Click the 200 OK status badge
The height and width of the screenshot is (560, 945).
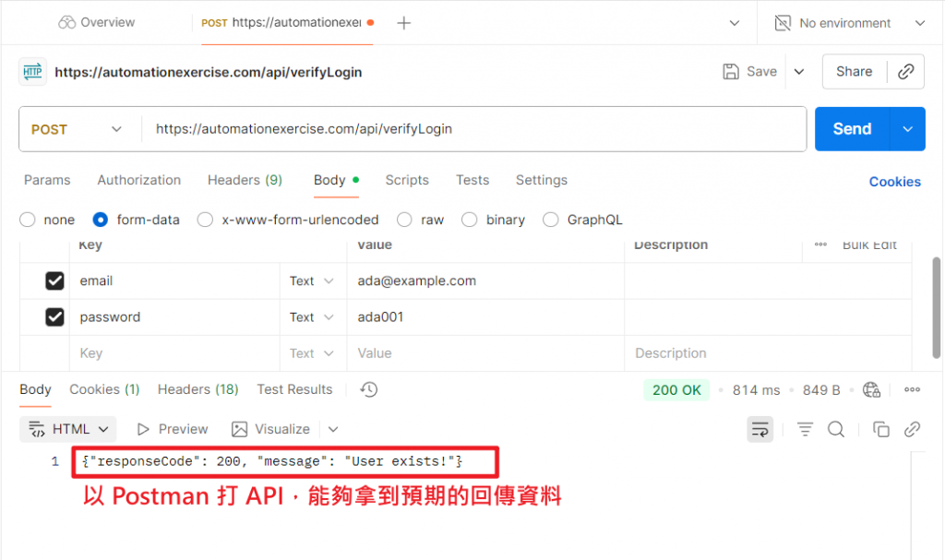(x=676, y=390)
